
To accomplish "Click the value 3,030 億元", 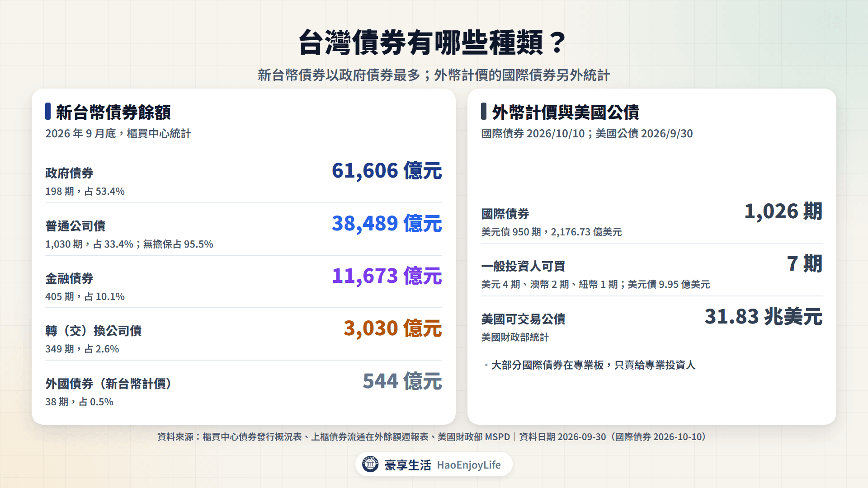I will click(392, 328).
